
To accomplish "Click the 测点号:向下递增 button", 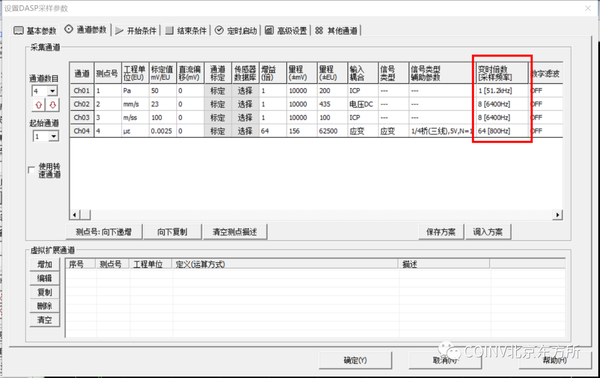I will [104, 232].
